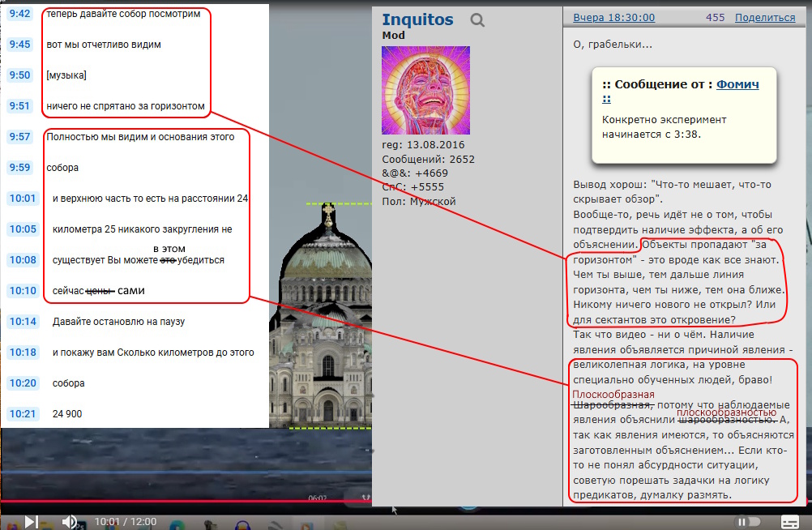Select transcript line '[музыка]'
The width and height of the screenshot is (812, 530).
point(66,75)
